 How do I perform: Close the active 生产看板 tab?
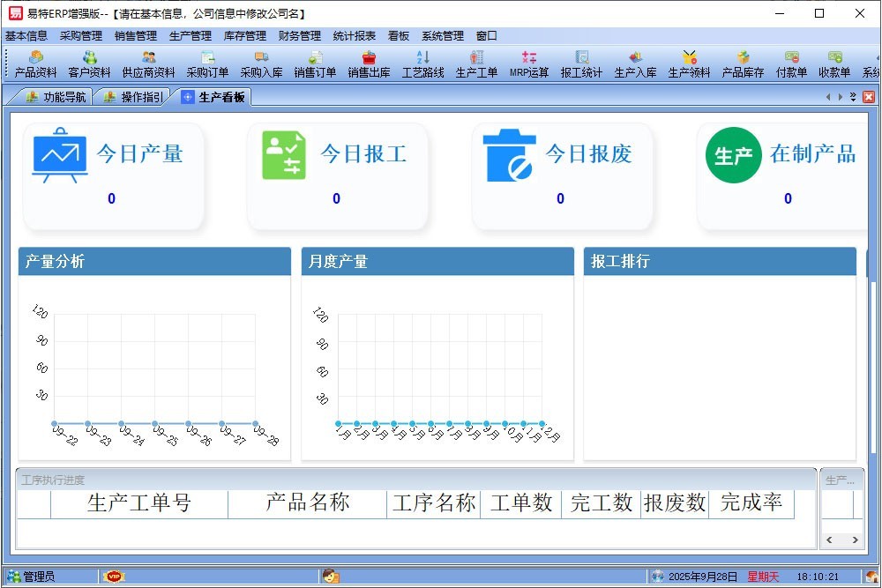[869, 97]
